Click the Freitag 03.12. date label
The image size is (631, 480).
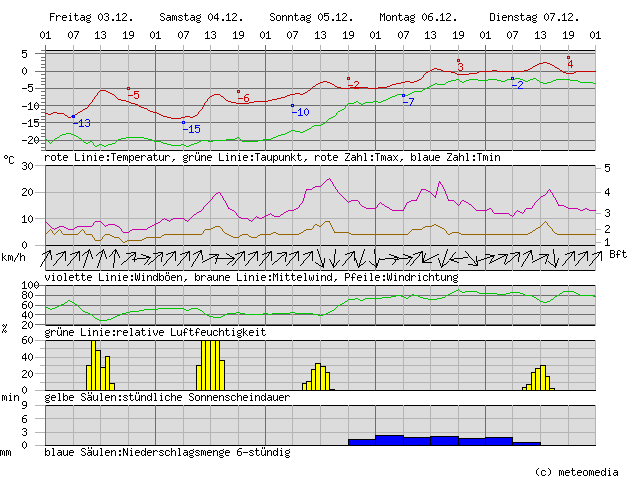[88, 18]
